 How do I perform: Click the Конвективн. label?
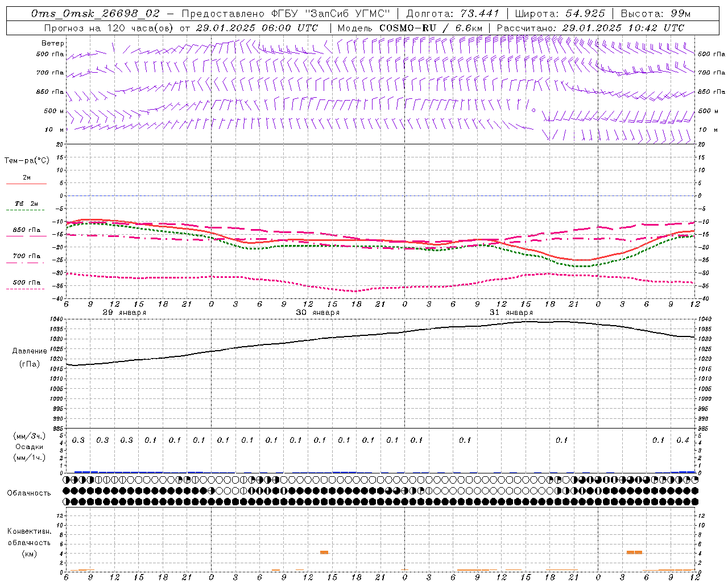coord(30,531)
